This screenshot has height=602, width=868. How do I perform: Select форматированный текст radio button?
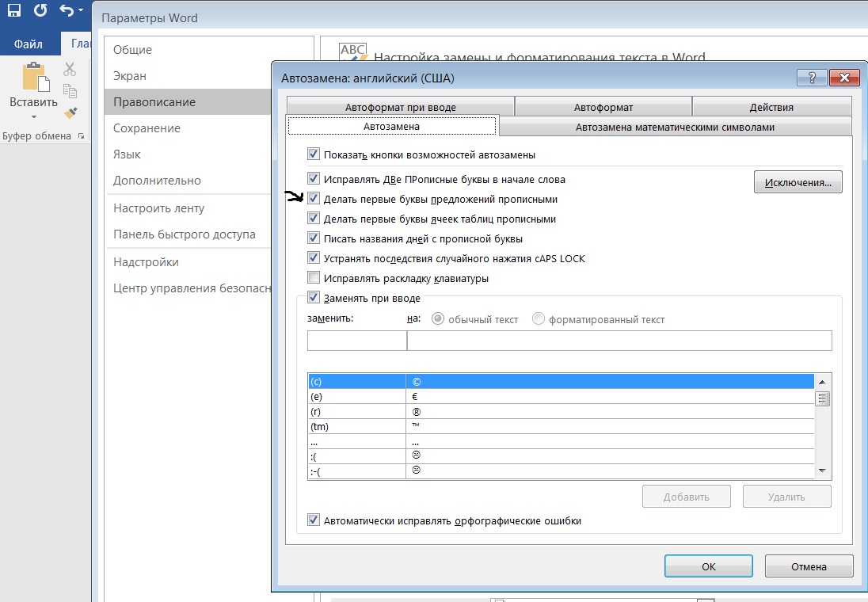click(x=538, y=319)
